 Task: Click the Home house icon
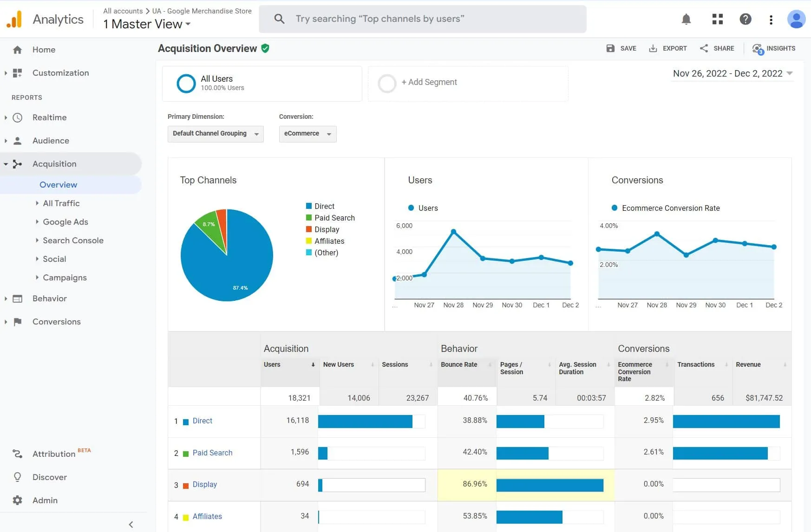coord(18,50)
